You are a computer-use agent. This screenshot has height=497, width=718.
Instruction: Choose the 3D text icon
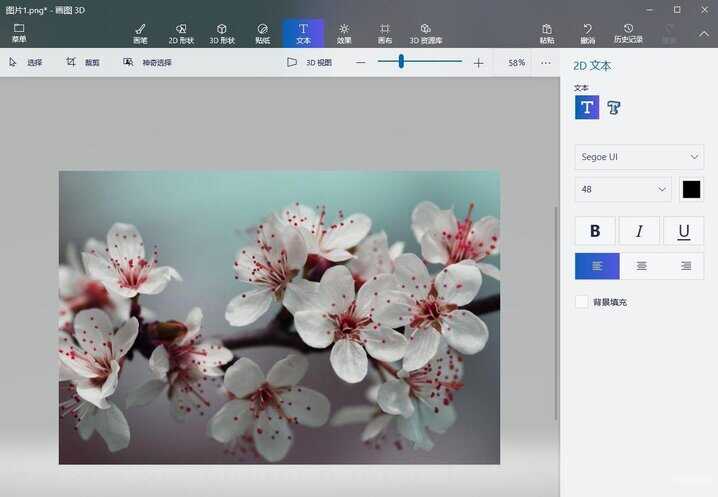614,108
